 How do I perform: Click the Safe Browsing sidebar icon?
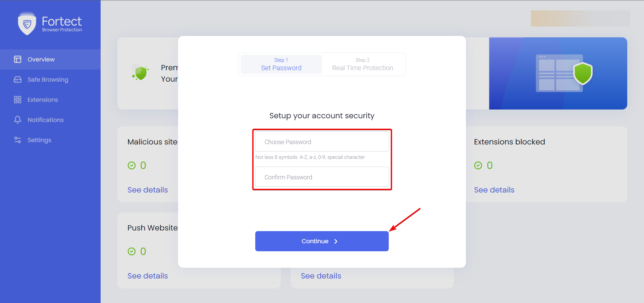[x=17, y=80]
